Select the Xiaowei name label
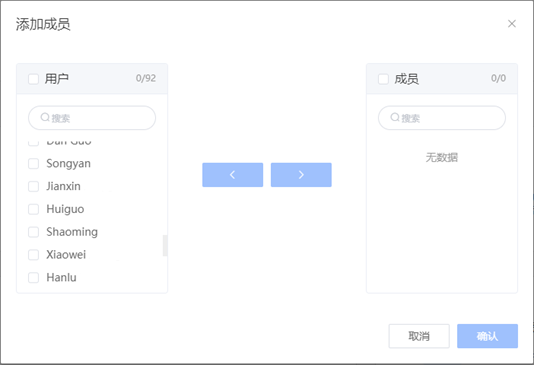Viewport: 534px width, 365px height. [66, 255]
